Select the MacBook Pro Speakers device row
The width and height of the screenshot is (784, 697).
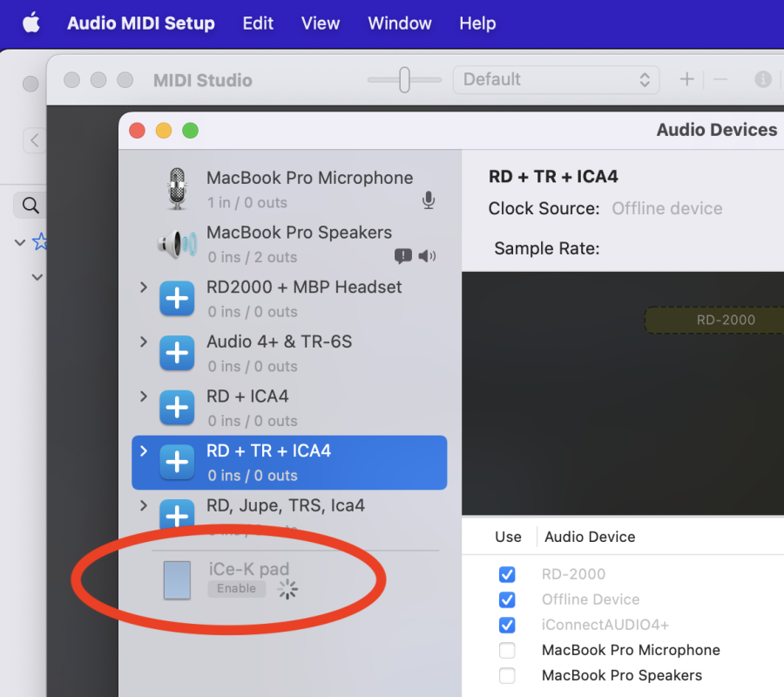[289, 244]
